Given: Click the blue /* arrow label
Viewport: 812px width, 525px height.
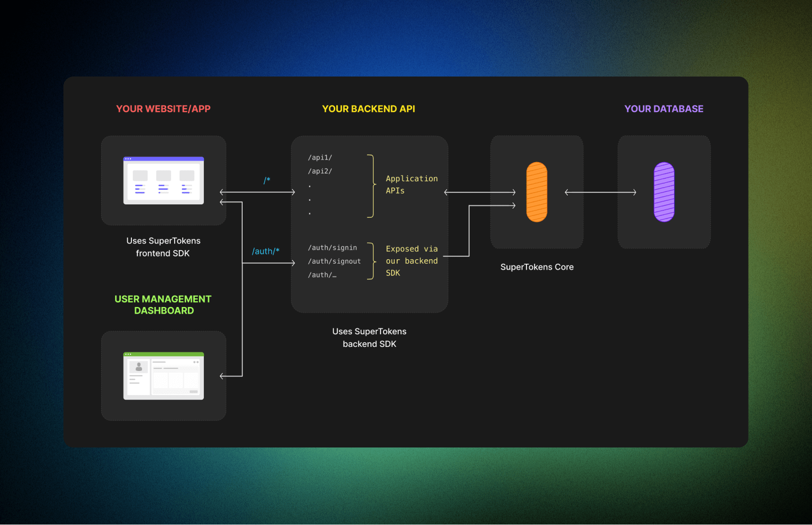Looking at the screenshot, I should click(x=267, y=180).
